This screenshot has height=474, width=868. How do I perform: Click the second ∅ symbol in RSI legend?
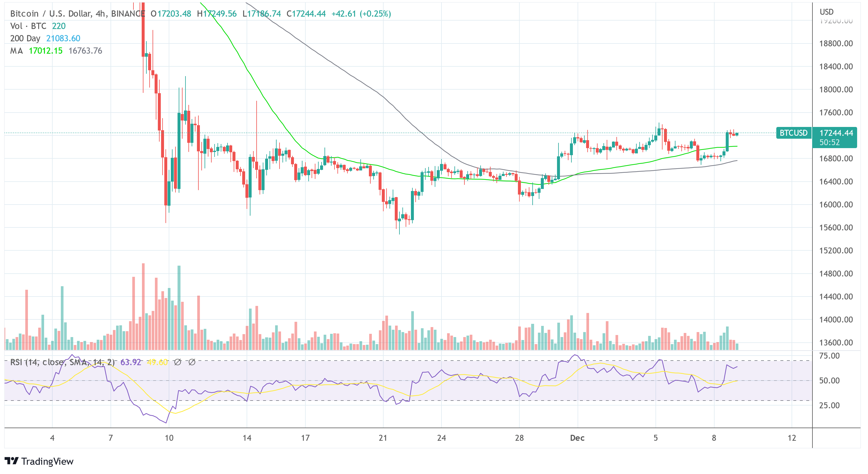[x=192, y=362]
